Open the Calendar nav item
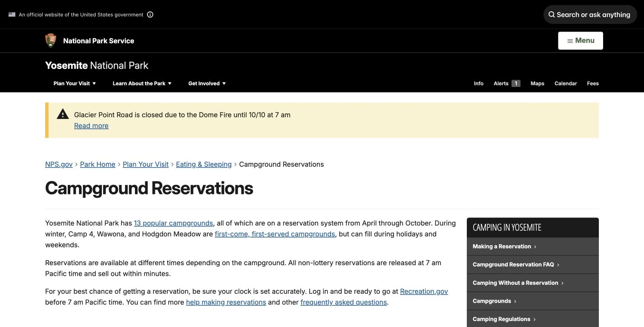644x327 pixels. pos(566,84)
